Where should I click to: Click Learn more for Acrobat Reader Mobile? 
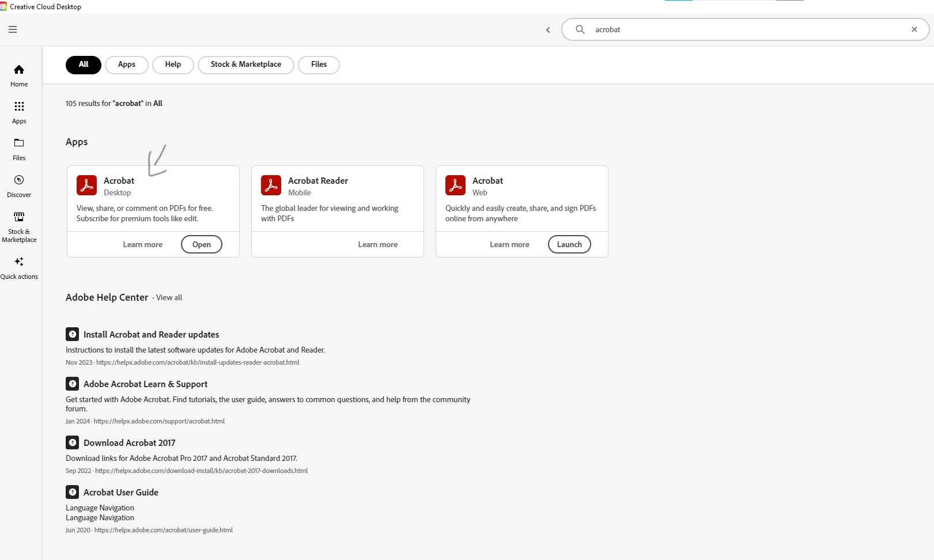[378, 244]
